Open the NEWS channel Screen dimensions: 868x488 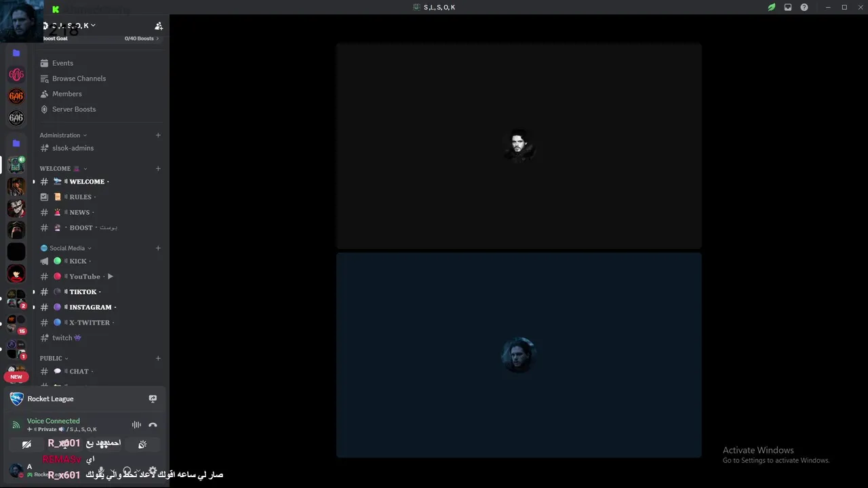click(100, 212)
